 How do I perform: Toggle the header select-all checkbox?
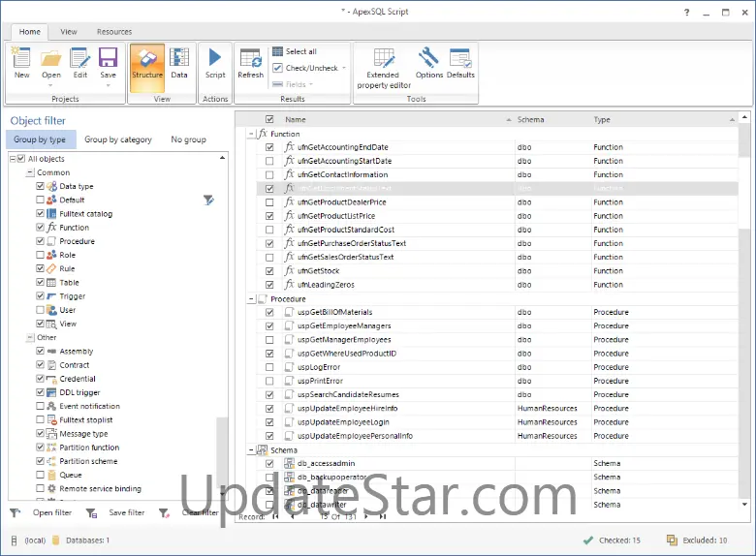coord(269,119)
